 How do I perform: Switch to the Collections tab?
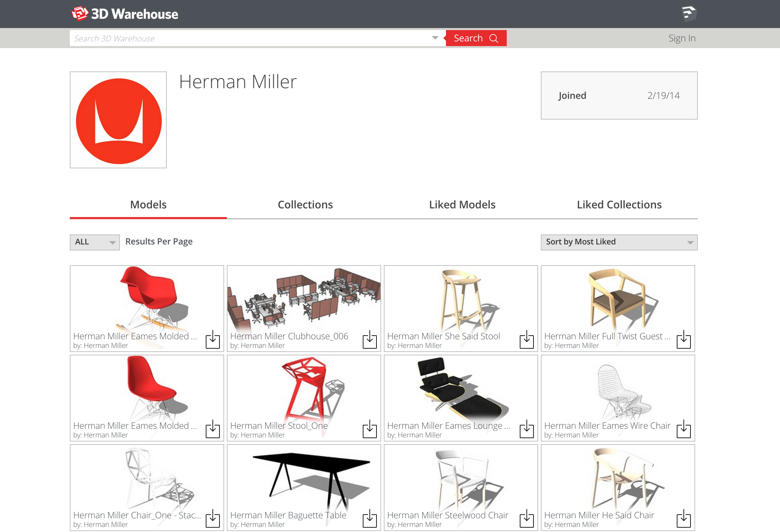(305, 205)
